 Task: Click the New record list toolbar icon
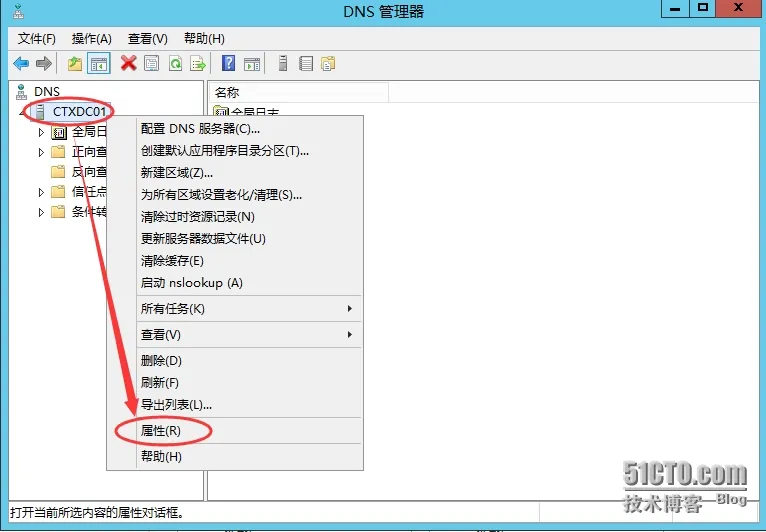click(x=306, y=64)
